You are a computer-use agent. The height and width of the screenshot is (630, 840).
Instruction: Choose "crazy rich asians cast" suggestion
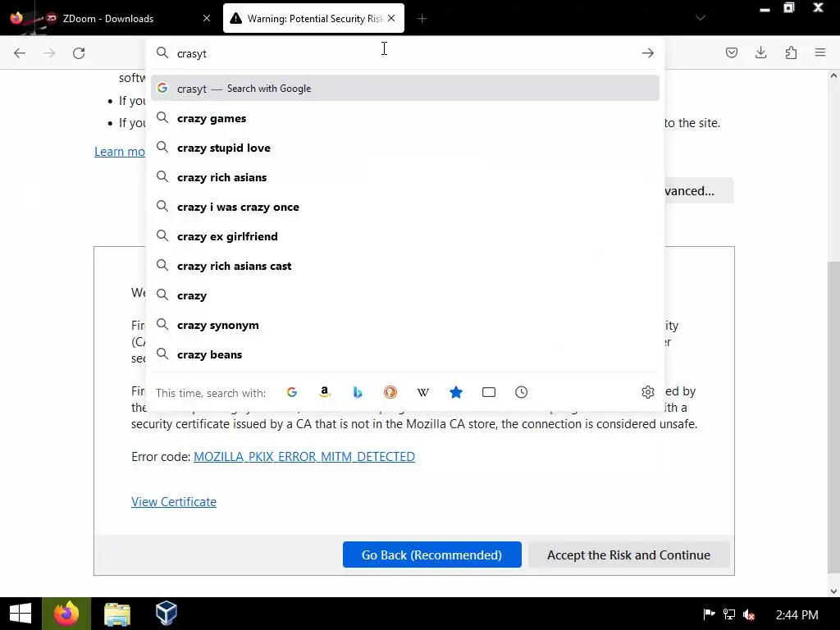(x=405, y=266)
